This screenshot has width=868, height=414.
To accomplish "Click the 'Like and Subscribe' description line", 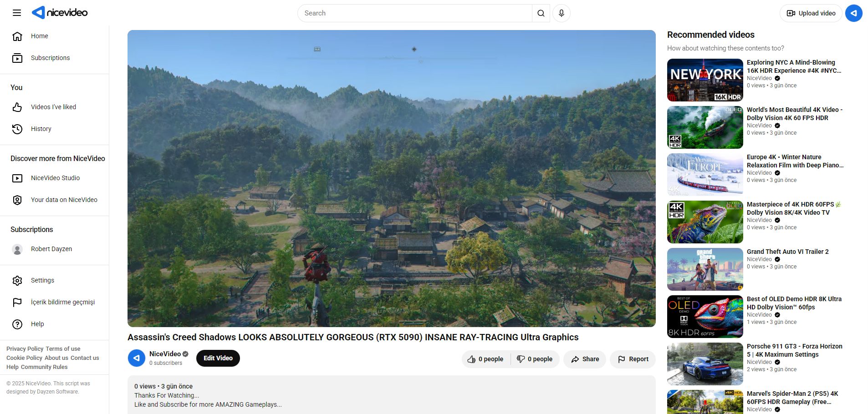I will (208, 404).
